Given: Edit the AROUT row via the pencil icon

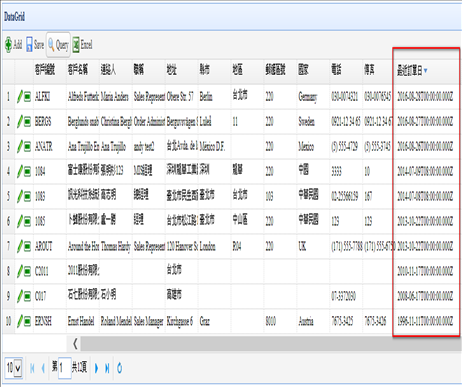Looking at the screenshot, I should pos(20,246).
